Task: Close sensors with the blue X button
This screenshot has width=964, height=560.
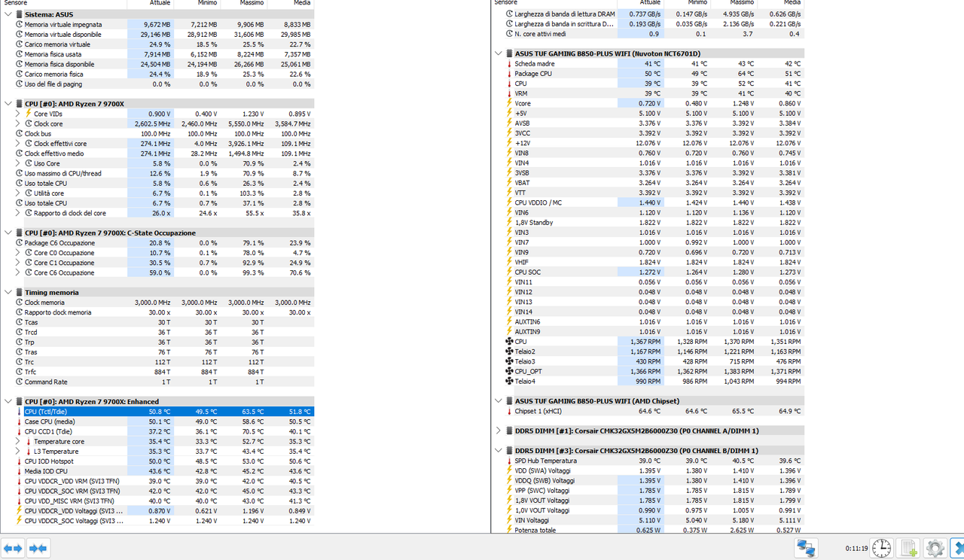Action: tap(958, 548)
